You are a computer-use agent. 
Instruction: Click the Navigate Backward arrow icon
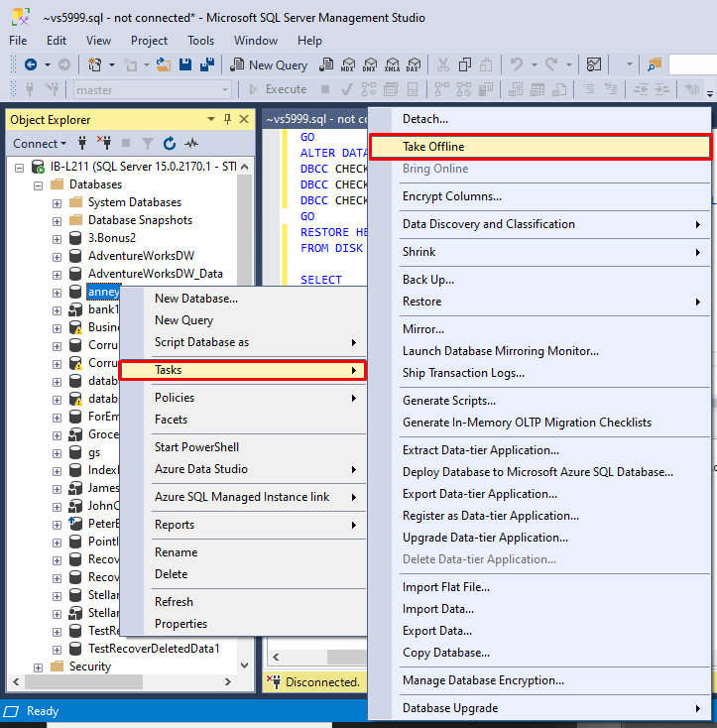(31, 64)
